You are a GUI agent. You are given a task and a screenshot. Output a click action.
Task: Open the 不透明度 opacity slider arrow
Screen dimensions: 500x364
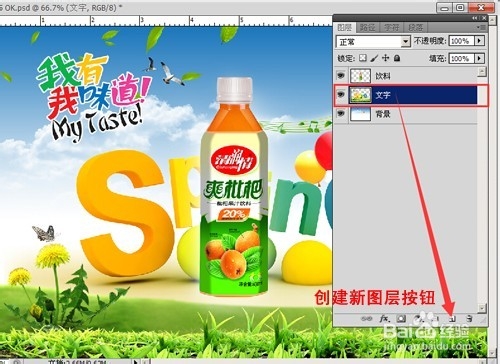tap(479, 41)
